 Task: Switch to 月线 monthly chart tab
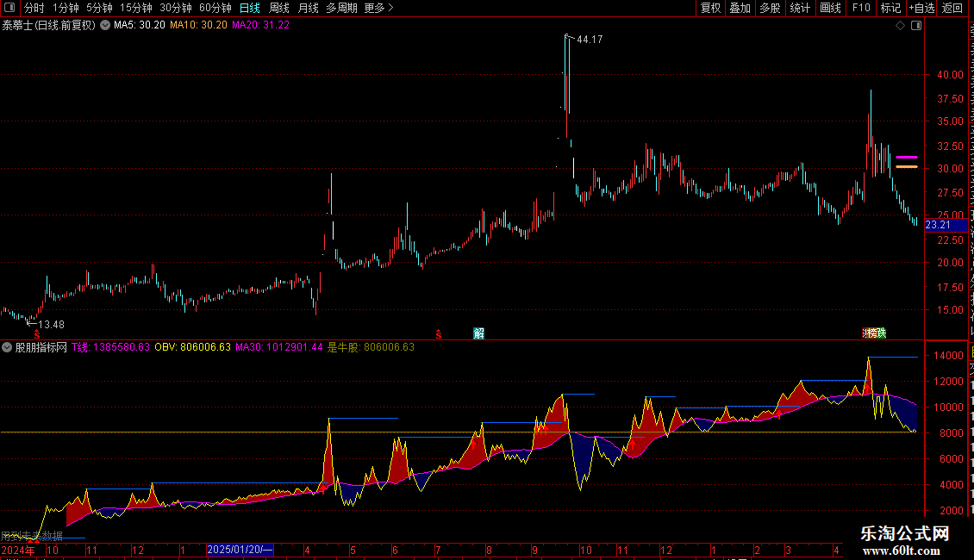click(x=308, y=8)
